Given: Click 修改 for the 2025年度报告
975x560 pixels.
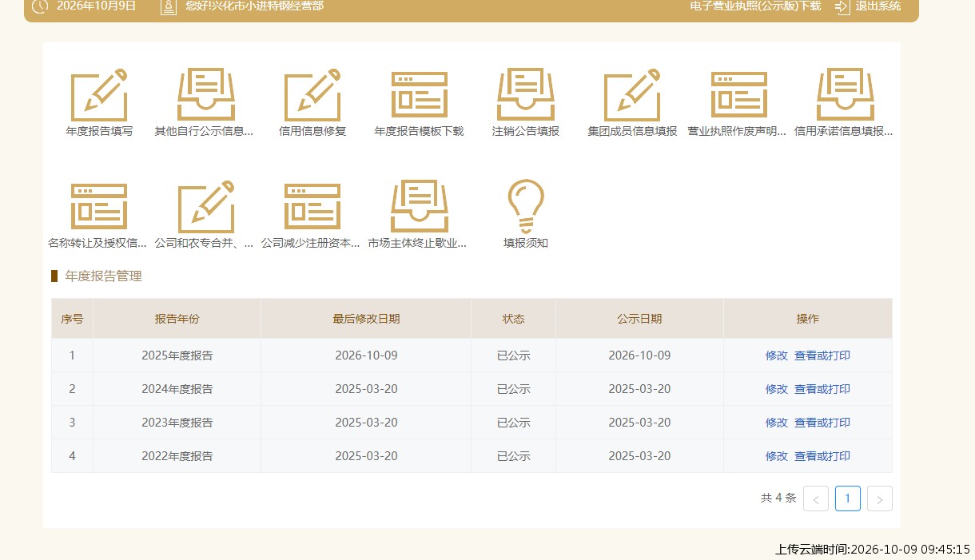Looking at the screenshot, I should pos(777,355).
